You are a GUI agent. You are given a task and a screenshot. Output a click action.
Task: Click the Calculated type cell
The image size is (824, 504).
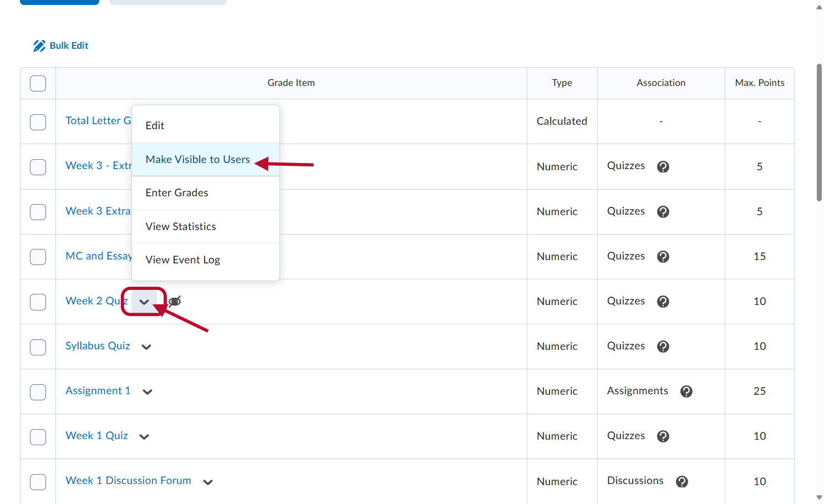pyautogui.click(x=562, y=121)
